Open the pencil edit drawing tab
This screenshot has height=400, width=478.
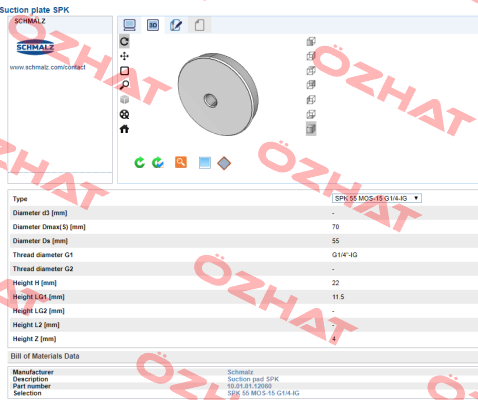[x=176, y=25]
